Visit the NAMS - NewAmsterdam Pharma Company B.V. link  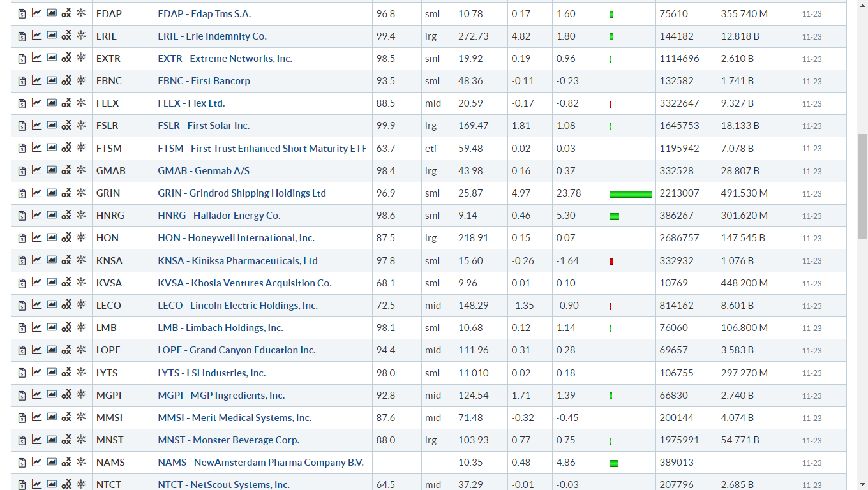pyautogui.click(x=261, y=462)
